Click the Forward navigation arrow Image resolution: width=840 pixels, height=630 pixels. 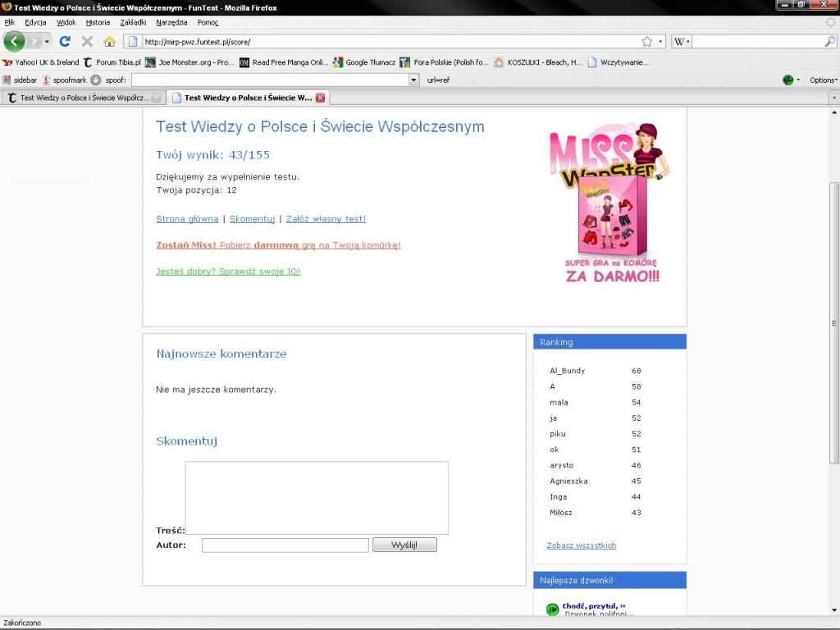(34, 41)
